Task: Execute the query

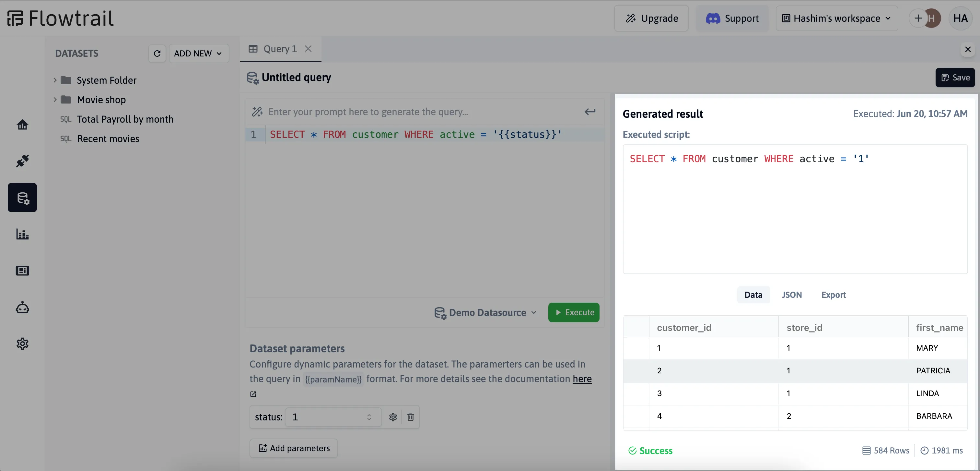Action: [574, 313]
